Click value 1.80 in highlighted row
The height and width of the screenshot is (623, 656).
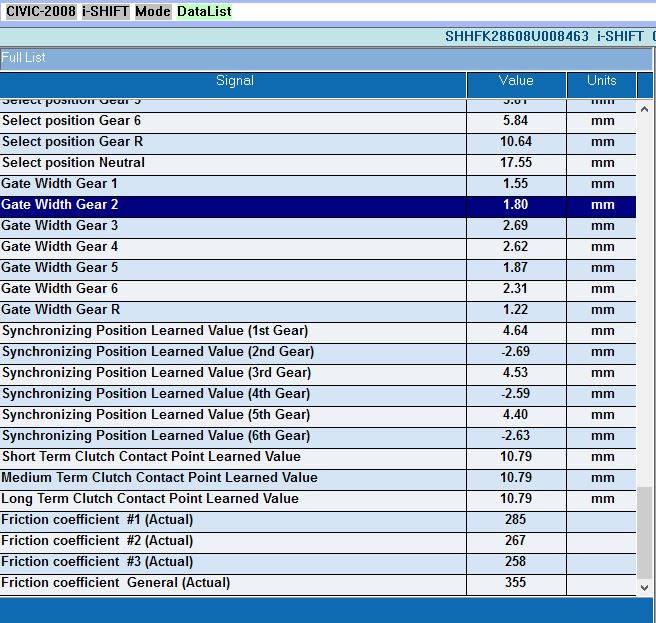coord(515,205)
